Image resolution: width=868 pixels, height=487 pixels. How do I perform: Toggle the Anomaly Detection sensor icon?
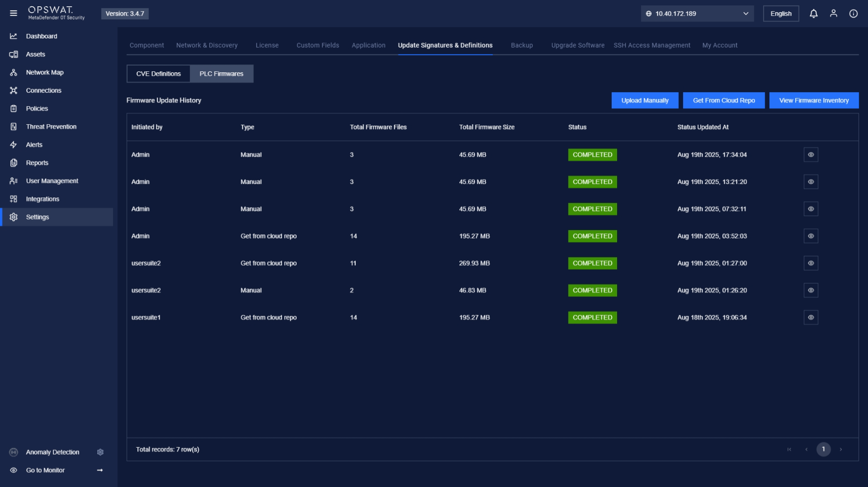pyautogui.click(x=14, y=452)
